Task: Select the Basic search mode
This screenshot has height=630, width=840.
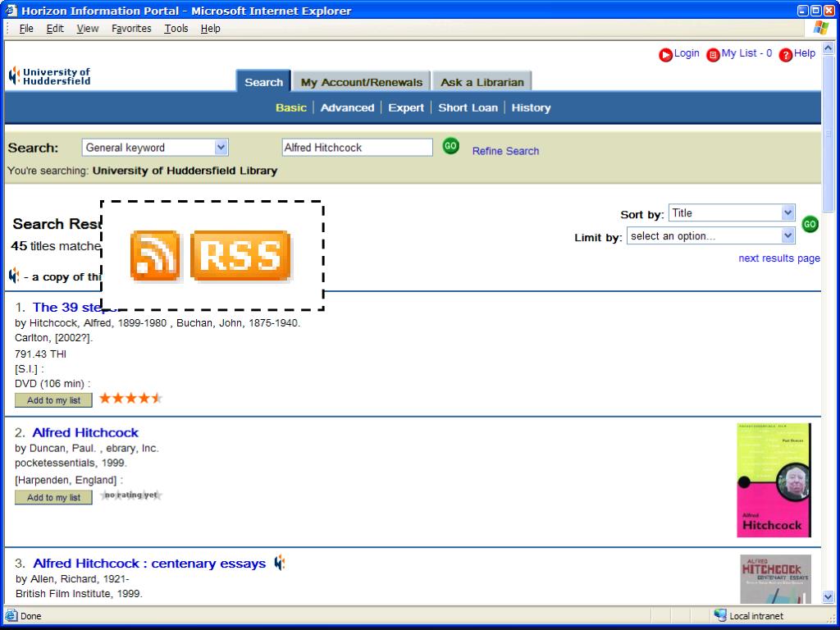Action: 291,107
